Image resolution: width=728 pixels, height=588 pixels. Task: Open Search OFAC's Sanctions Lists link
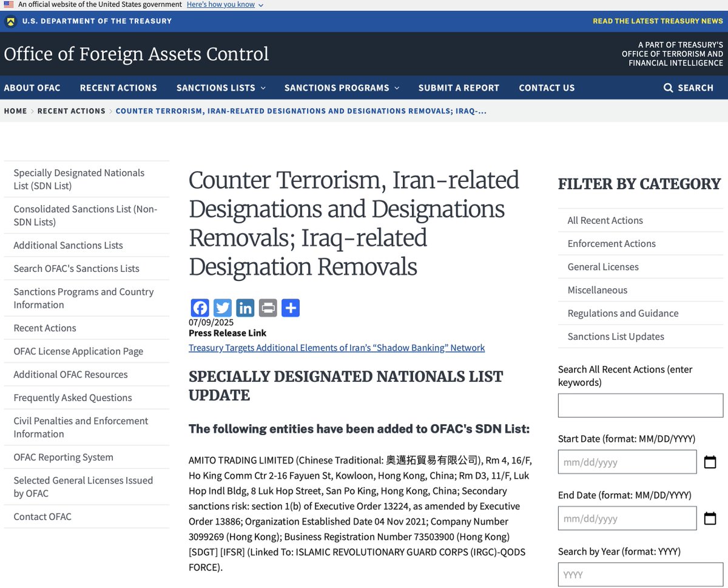click(x=86, y=268)
